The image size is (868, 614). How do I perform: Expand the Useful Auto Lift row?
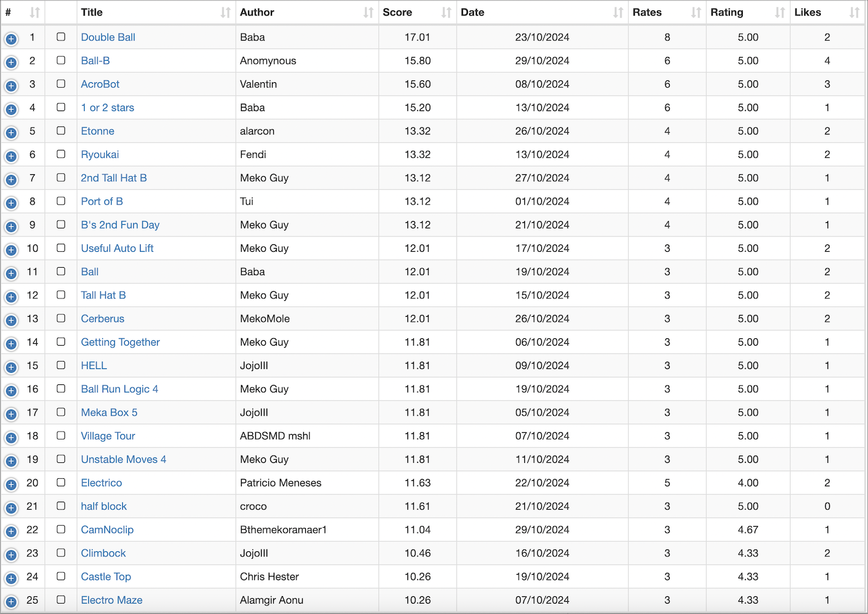[x=11, y=250]
